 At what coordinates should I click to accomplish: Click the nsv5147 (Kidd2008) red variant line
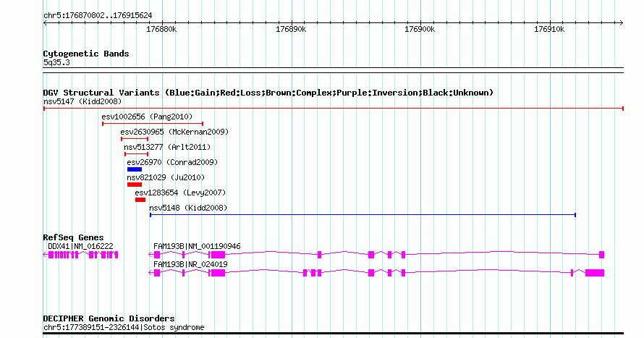[333, 109]
